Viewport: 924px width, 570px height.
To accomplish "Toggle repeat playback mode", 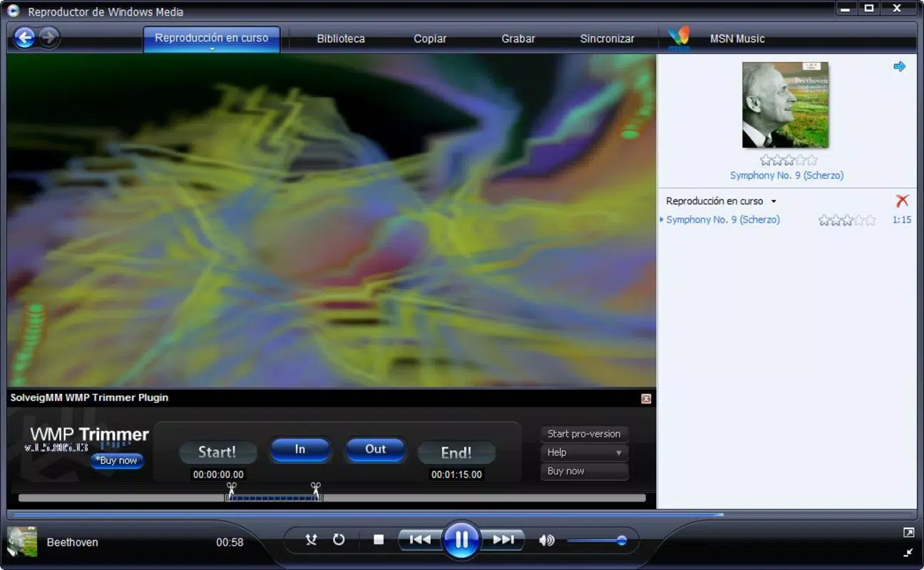I will pyautogui.click(x=339, y=540).
